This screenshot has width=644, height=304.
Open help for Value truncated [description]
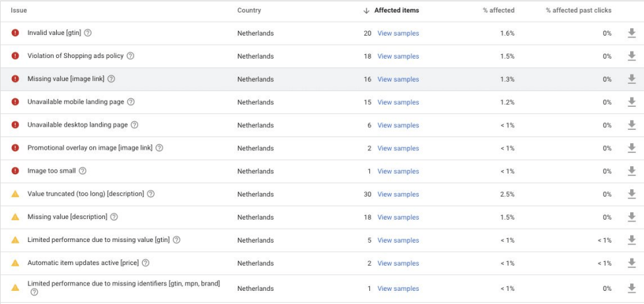pos(151,194)
